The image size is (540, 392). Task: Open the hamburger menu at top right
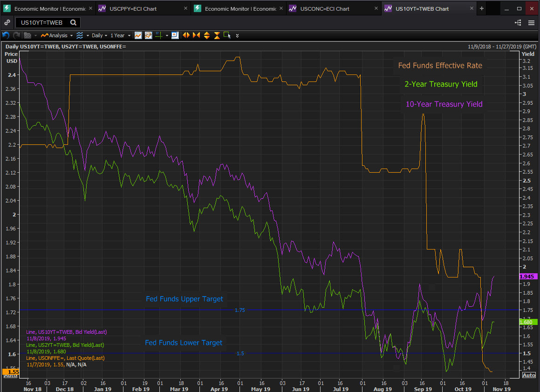pyautogui.click(x=531, y=23)
